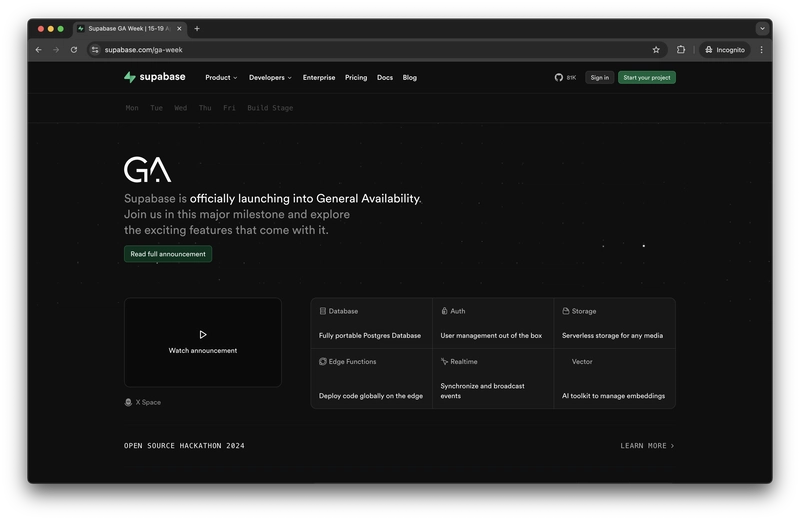Open AI toolkit to manage embeddings card
This screenshot has height=520, width=800.
(614, 379)
